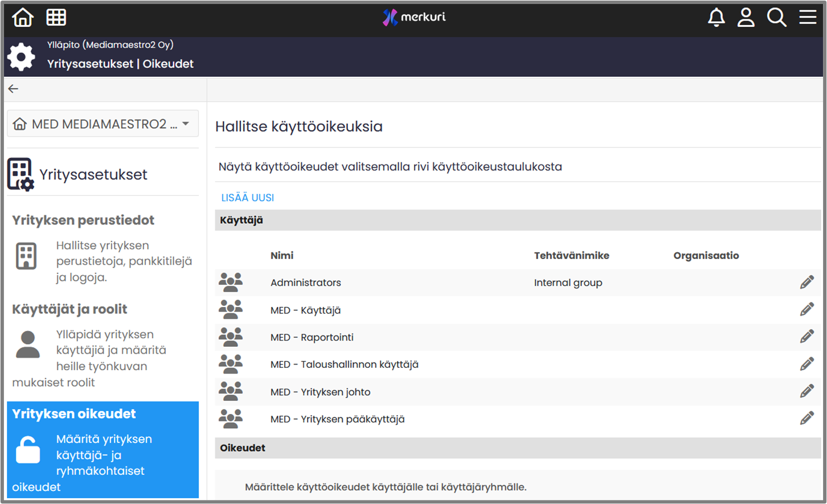
Task: Click the back arrow
Action: tap(14, 89)
